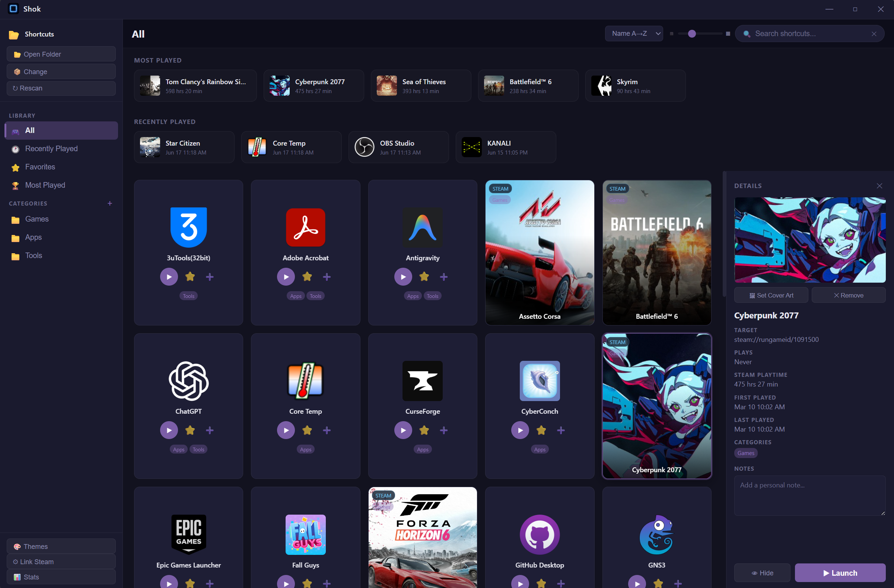
Task: Hide Cyberpunk 2077 from the library
Action: pos(762,573)
